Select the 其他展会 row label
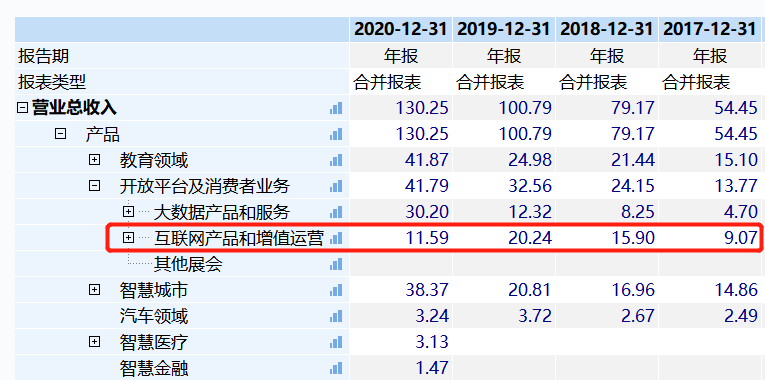765x380 pixels. [x=188, y=264]
